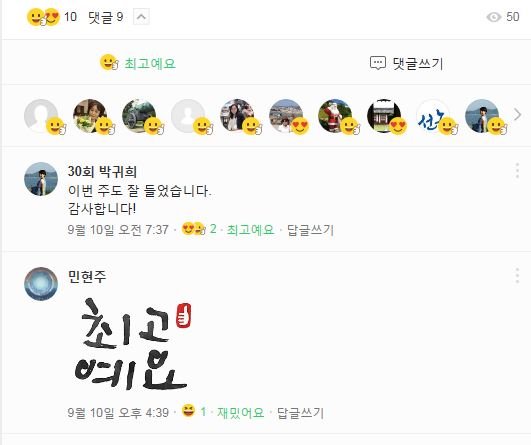This screenshot has width=531, height=445.
Task: Open options menu for 민현주's comment
Action: pos(517,275)
